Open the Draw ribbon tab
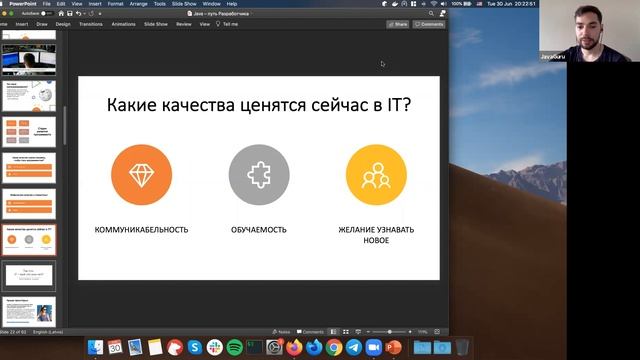 click(42, 24)
